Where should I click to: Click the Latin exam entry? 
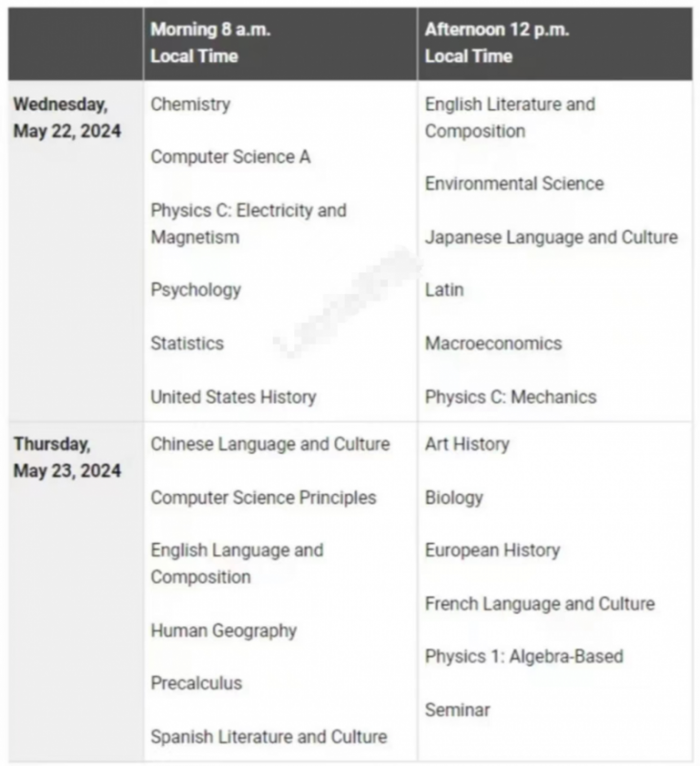444,290
